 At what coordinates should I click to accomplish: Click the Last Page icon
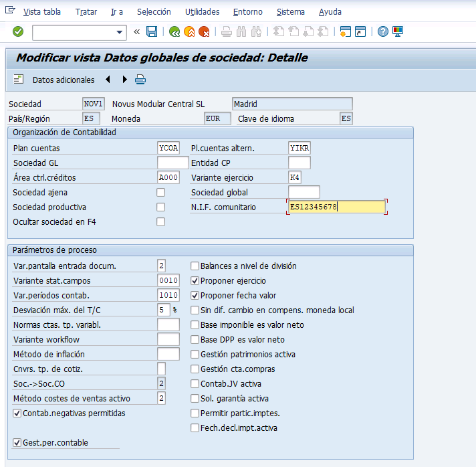point(324,31)
